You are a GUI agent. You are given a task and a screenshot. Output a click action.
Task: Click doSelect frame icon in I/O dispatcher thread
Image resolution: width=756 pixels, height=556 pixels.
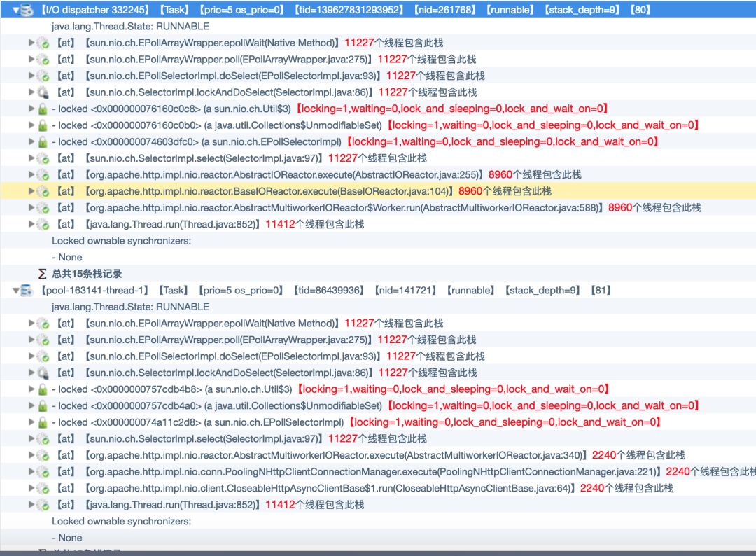click(43, 76)
